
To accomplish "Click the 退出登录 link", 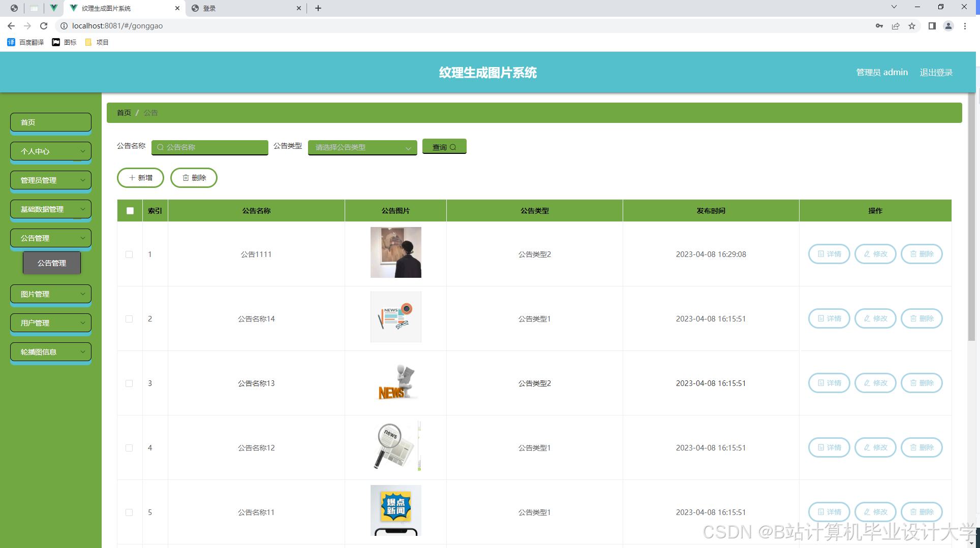I will (x=936, y=72).
